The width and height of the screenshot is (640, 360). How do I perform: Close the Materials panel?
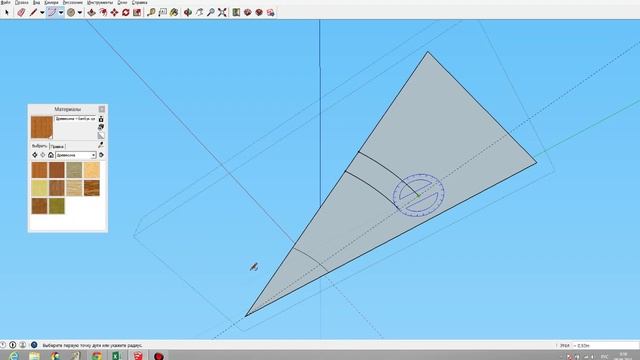102,109
